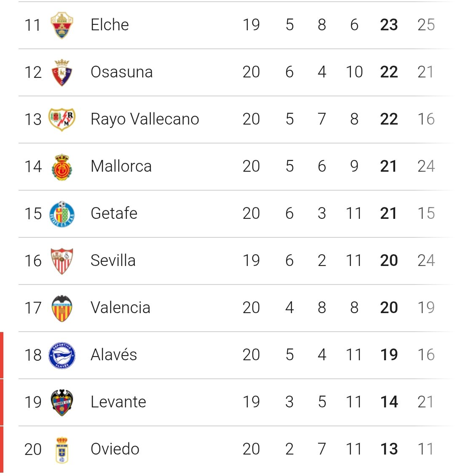
Task: Open the Osasuna team link
Action: [x=121, y=72]
